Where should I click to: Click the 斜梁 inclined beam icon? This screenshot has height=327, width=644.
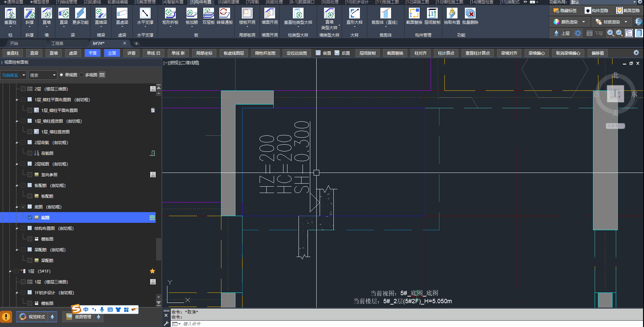point(30,14)
